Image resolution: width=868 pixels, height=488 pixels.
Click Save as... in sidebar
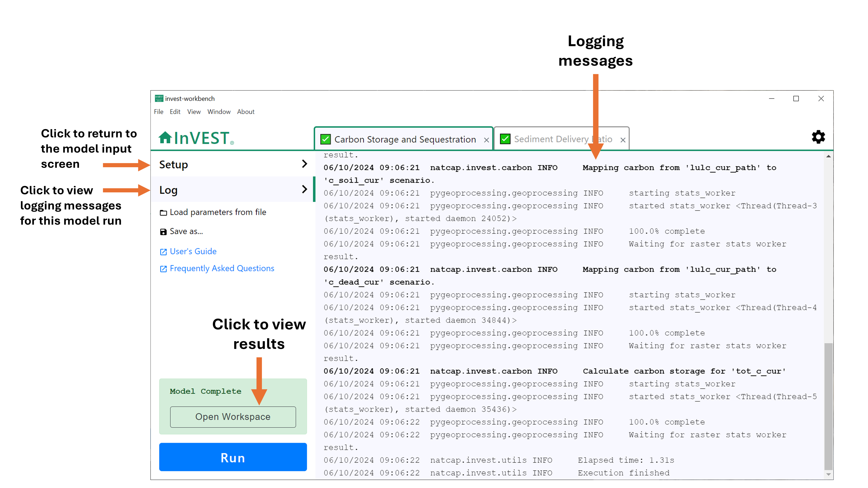181,231
